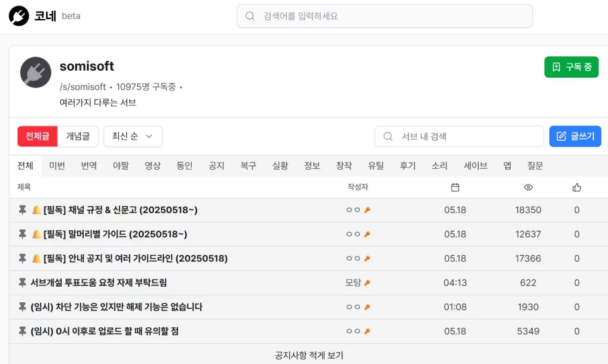This screenshot has width=608, height=364.
Task: Switch to the 소리 category tab
Action: [439, 166]
